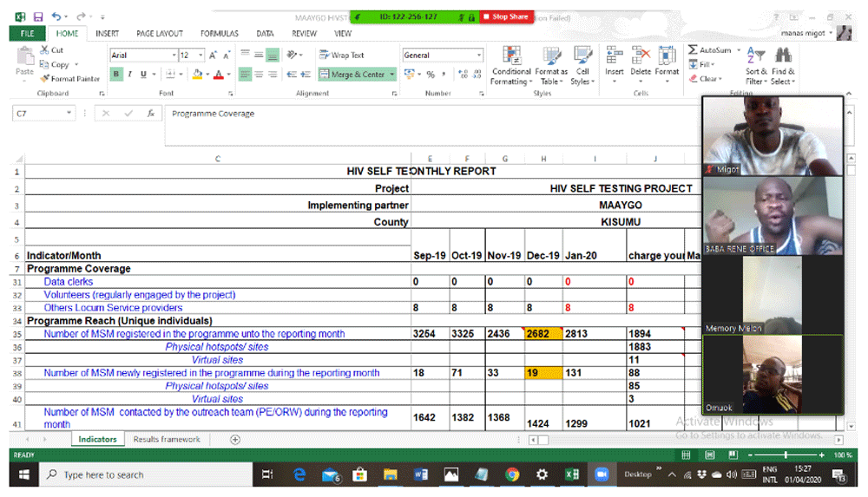Viewport: 868px width, 497px height.
Task: Toggle Italic formatting
Action: click(129, 75)
